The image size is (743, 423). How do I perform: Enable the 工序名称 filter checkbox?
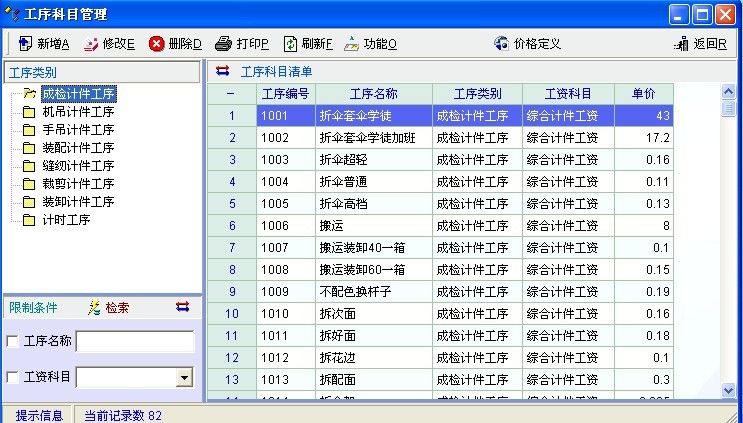click(x=12, y=342)
